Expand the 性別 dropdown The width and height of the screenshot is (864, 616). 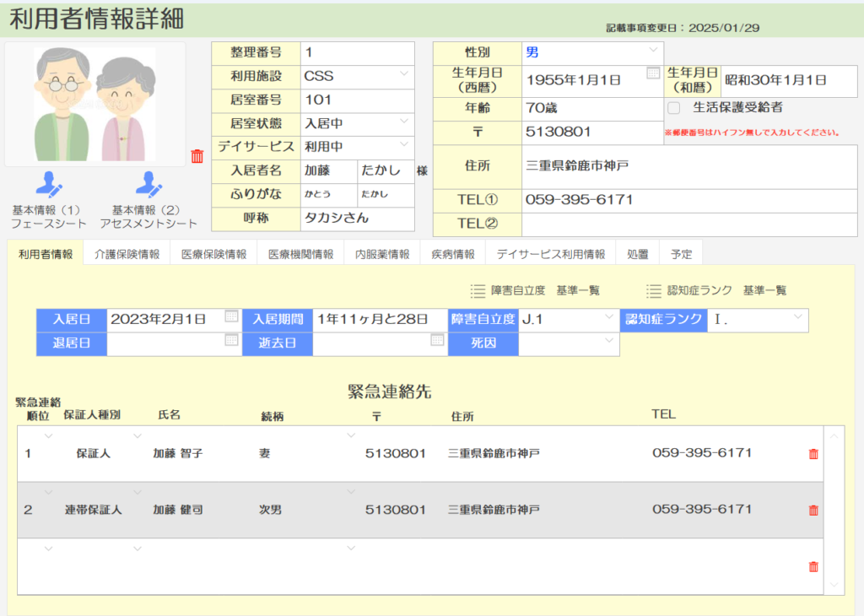(x=654, y=51)
